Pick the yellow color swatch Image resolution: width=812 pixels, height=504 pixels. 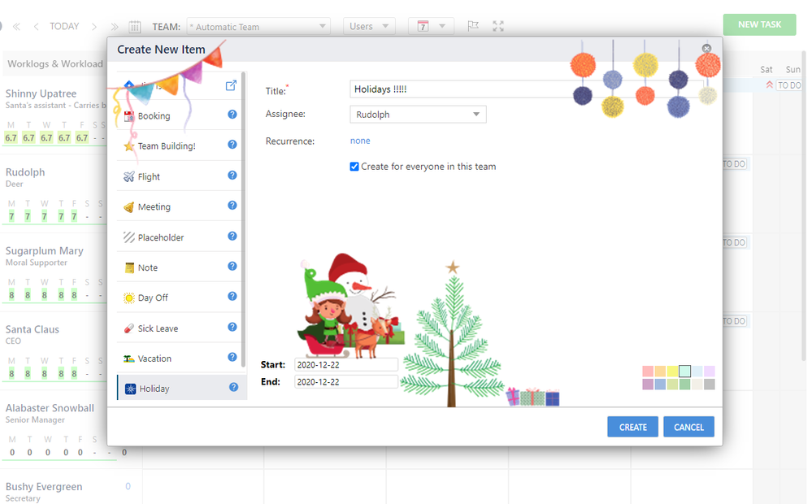point(672,371)
